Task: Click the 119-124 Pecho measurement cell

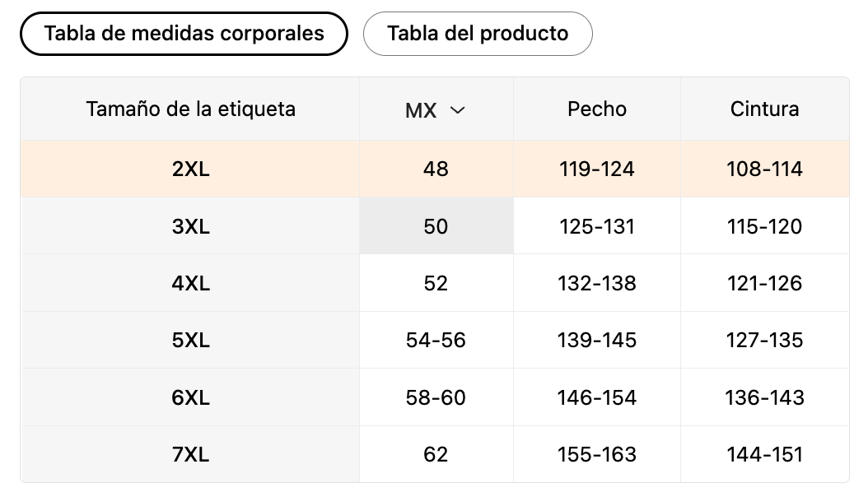Action: point(597,169)
